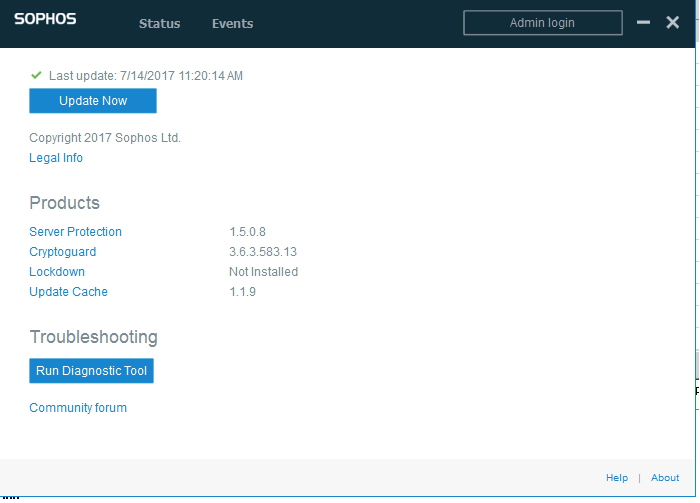The height and width of the screenshot is (503, 700).
Task: Open the Update Cache product link
Action: [68, 292]
